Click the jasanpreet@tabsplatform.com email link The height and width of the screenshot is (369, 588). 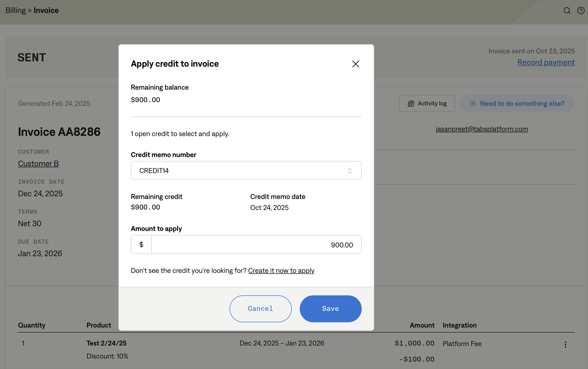point(482,129)
